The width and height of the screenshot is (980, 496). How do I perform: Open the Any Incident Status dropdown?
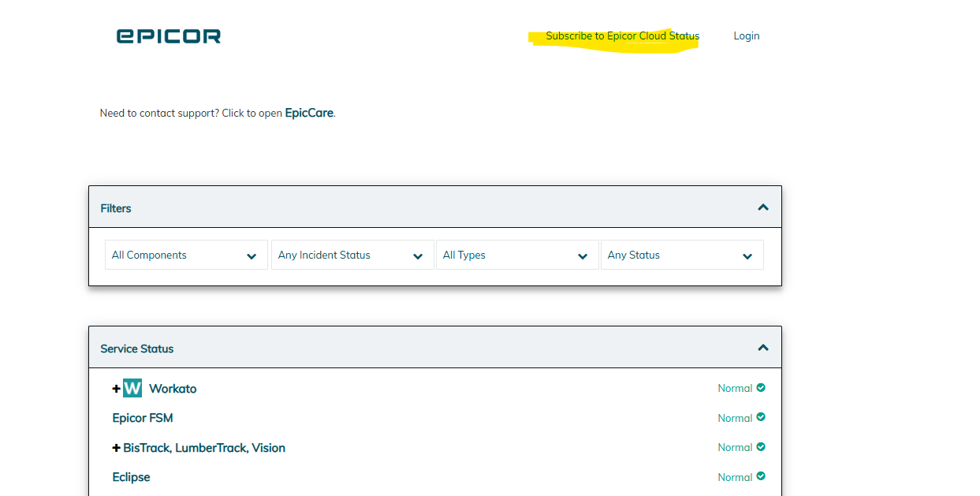pyautogui.click(x=352, y=255)
